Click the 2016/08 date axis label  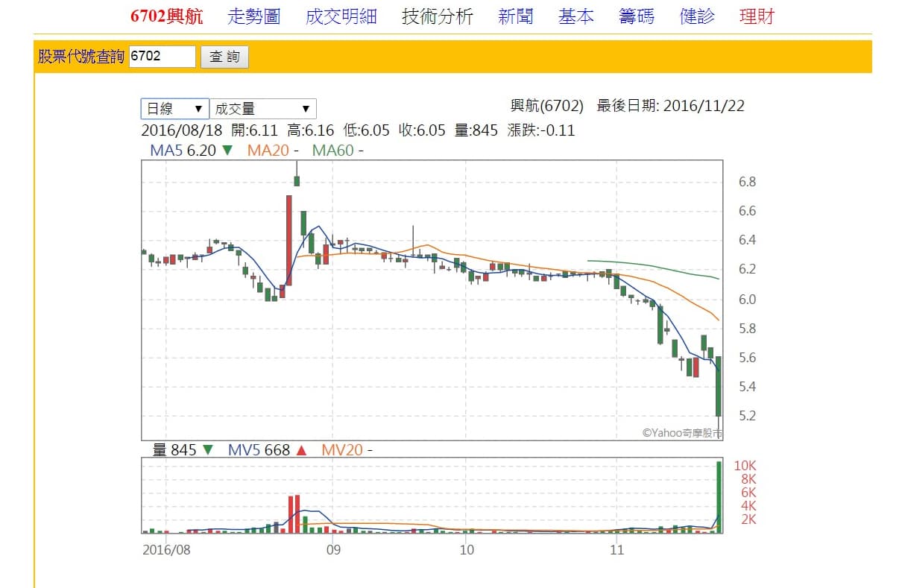pos(165,550)
